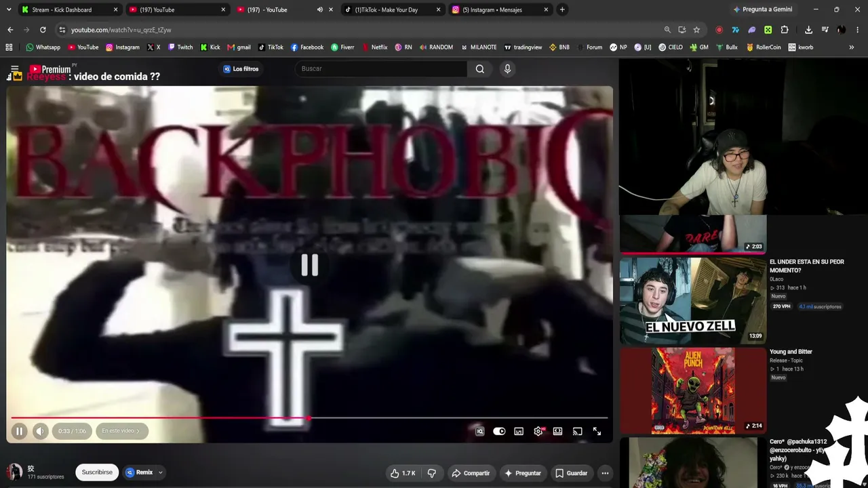Open the Netflix bookmark
Screen dimensions: 868x488
click(x=374, y=47)
